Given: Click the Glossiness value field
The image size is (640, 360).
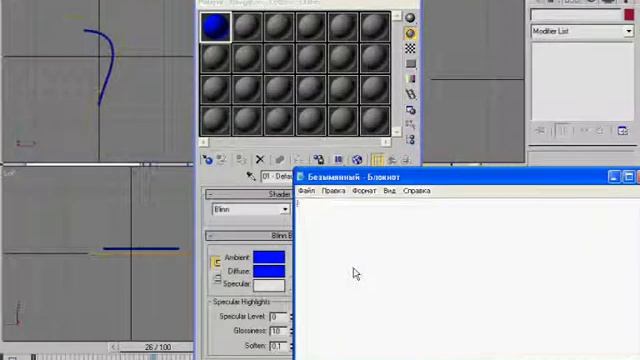Looking at the screenshot, I should click(279, 331).
